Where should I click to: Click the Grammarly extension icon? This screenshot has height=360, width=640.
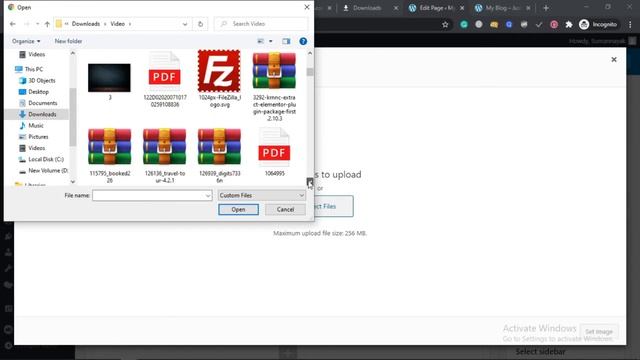464,24
